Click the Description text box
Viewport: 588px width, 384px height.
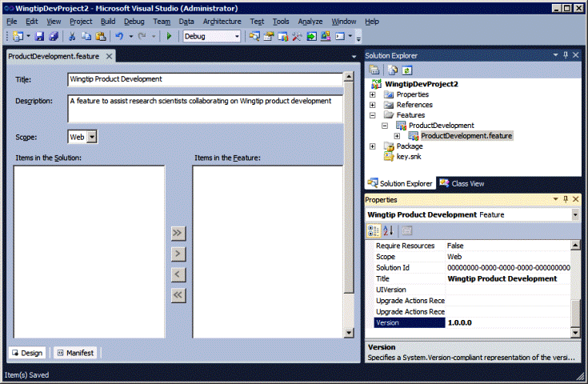[205, 108]
